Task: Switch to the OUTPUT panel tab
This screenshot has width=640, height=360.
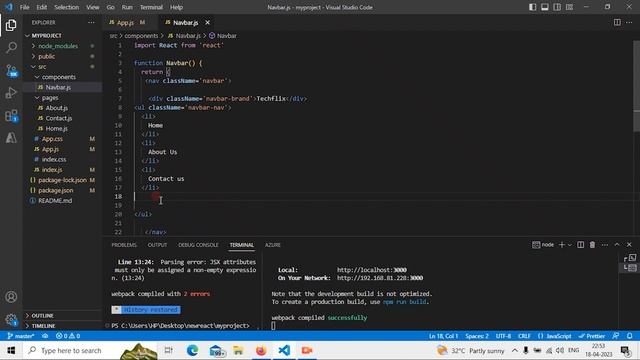Action: [157, 245]
